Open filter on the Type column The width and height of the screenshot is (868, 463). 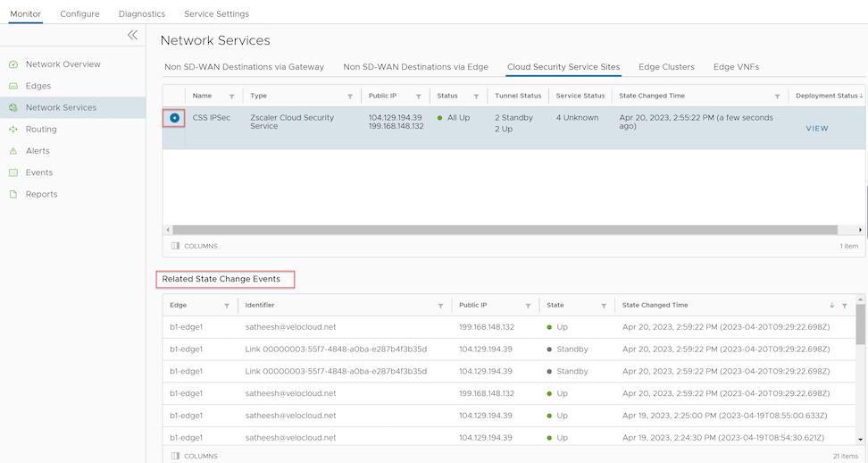tap(350, 96)
